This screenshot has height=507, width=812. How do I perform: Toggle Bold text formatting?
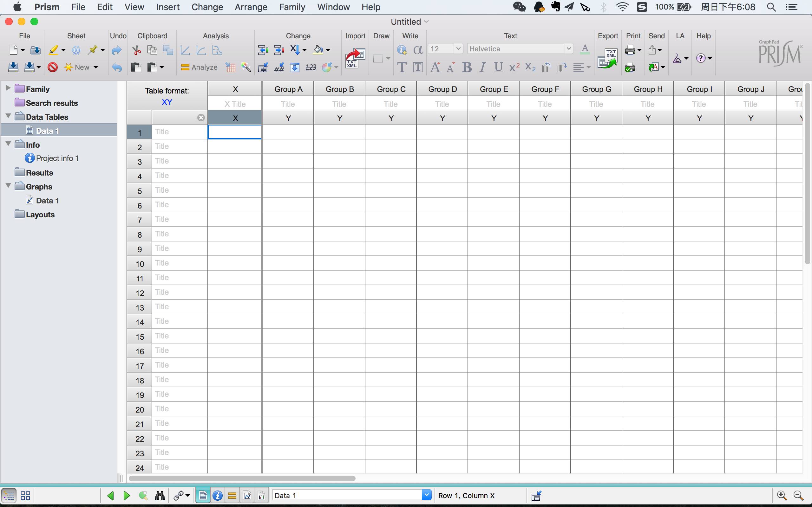pyautogui.click(x=466, y=67)
